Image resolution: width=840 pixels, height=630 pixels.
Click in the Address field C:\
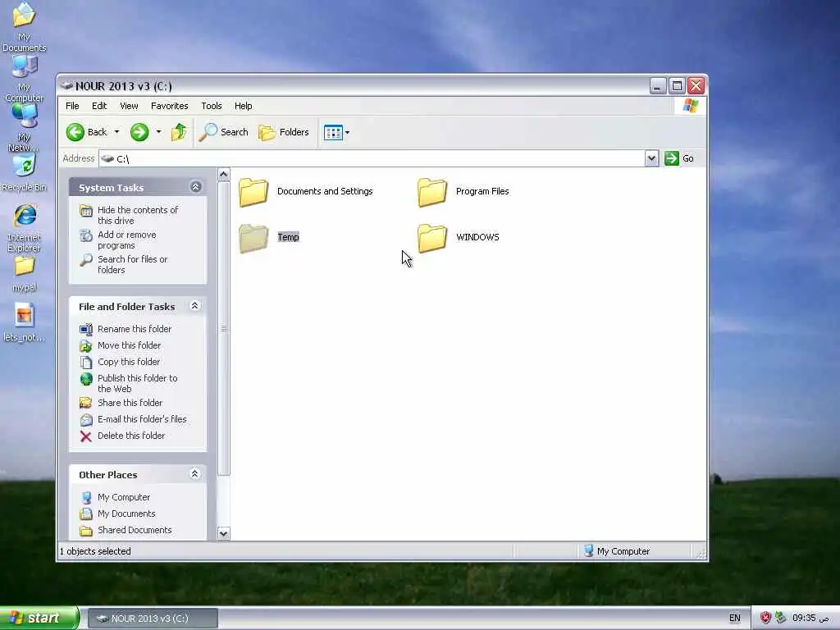pos(372,158)
